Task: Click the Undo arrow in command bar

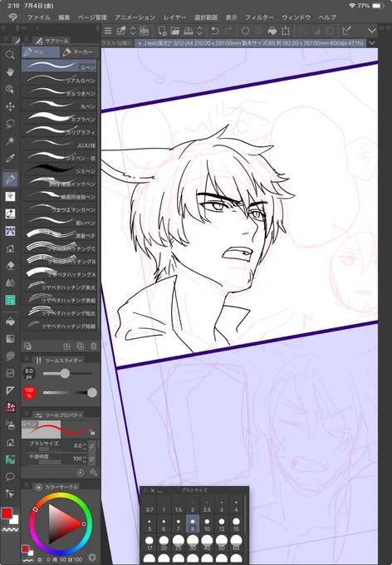Action: [215, 31]
